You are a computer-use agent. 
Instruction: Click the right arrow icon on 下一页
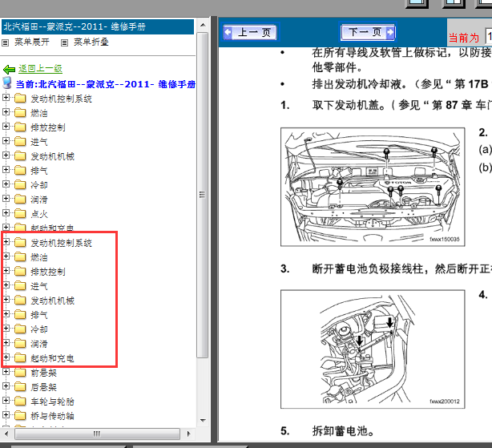390,32
